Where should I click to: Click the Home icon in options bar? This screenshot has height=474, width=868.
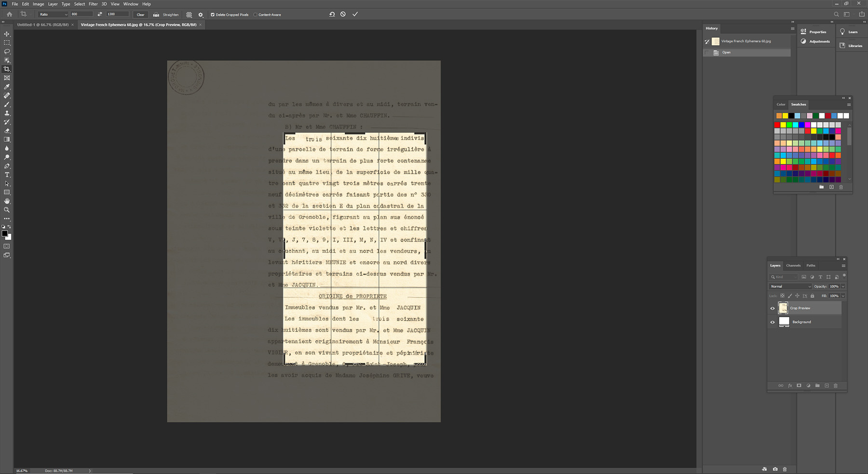9,14
